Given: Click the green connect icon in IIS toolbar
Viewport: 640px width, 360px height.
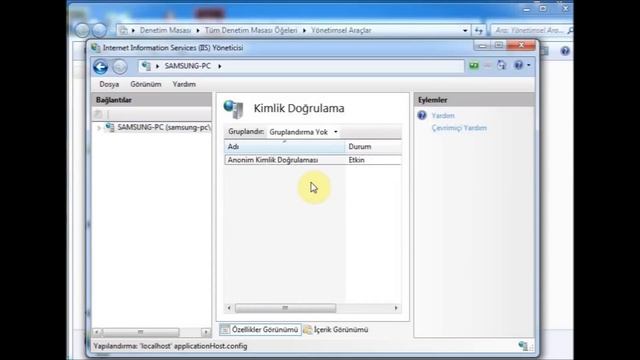Looking at the screenshot, I should pyautogui.click(x=473, y=65).
